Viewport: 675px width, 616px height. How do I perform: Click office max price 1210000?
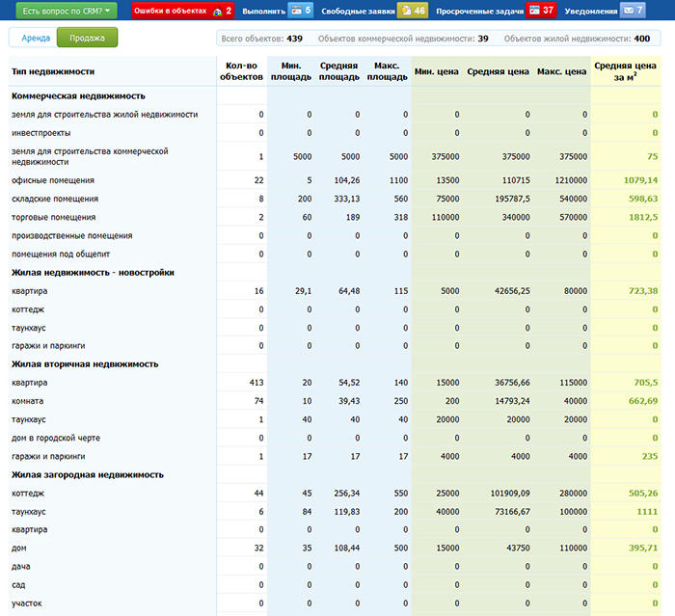pos(571,180)
